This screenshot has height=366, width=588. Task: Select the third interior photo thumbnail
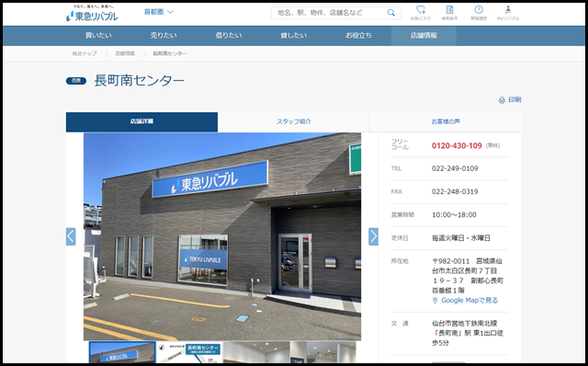(x=256, y=352)
